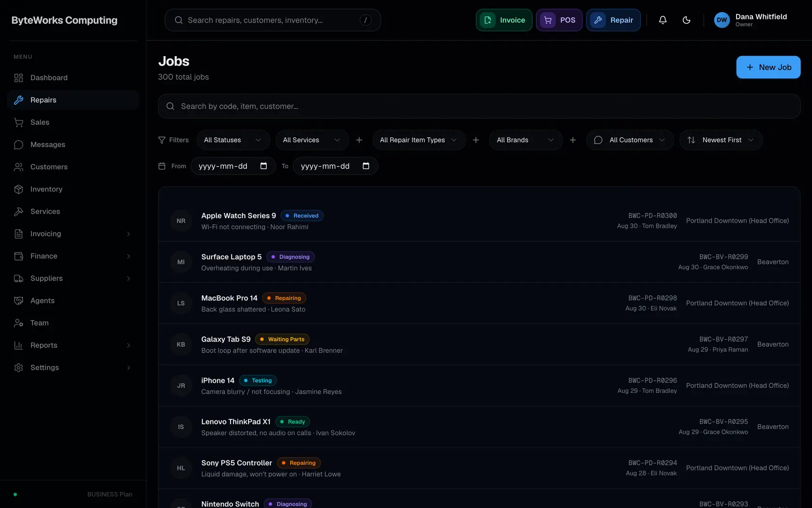The height and width of the screenshot is (508, 812).
Task: Open the MacBook Pro 14 job
Action: click(479, 303)
